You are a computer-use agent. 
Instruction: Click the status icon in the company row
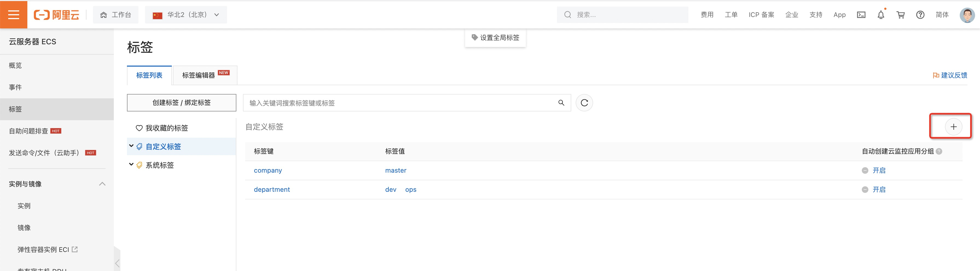pyautogui.click(x=865, y=171)
